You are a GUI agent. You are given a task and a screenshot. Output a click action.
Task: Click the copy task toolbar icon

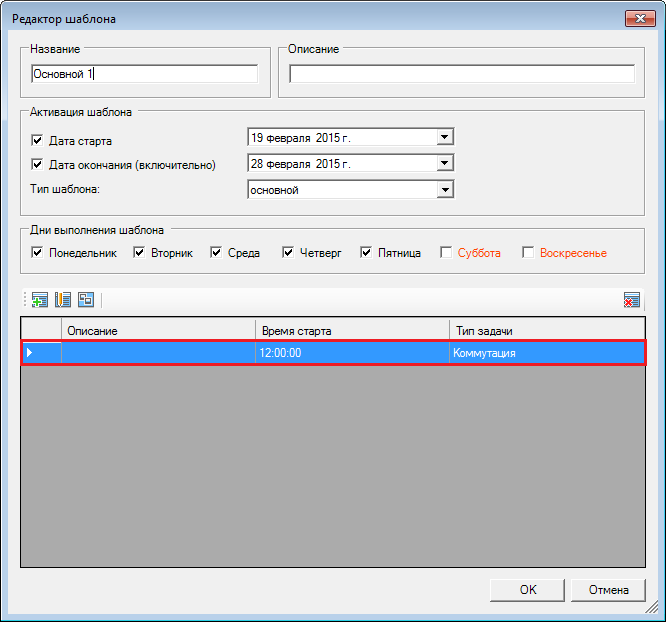coord(86,300)
